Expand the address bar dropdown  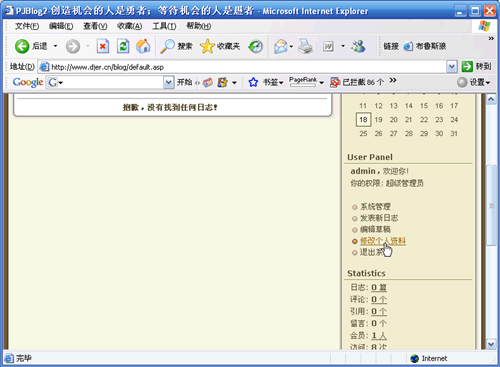pos(451,67)
